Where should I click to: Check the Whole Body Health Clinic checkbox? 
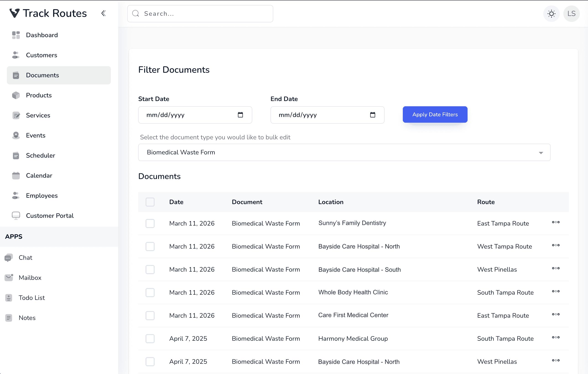(x=150, y=292)
